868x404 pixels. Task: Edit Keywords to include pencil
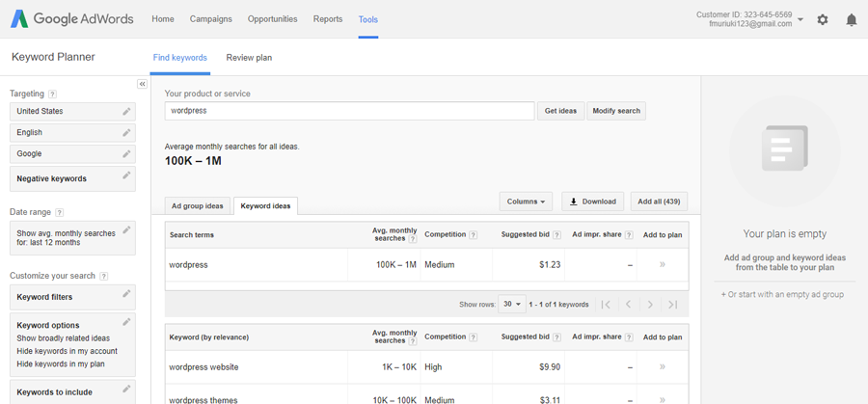point(126,389)
